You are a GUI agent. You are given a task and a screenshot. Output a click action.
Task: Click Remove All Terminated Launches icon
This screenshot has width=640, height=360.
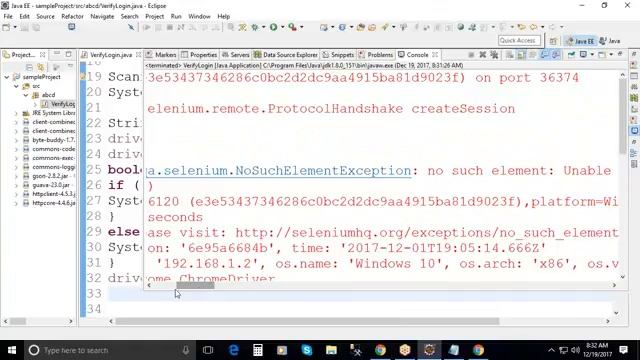494,55
